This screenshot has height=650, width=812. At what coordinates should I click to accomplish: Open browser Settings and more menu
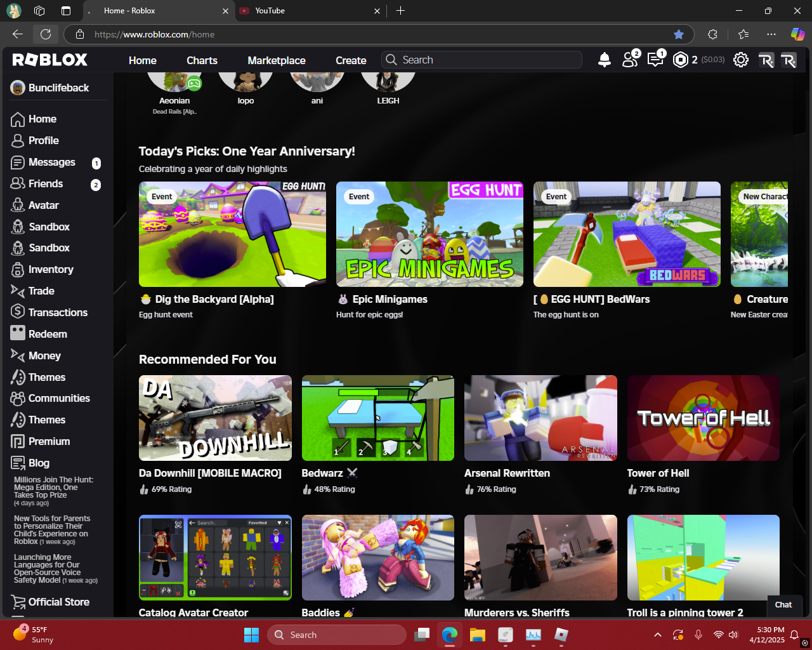pos(771,34)
